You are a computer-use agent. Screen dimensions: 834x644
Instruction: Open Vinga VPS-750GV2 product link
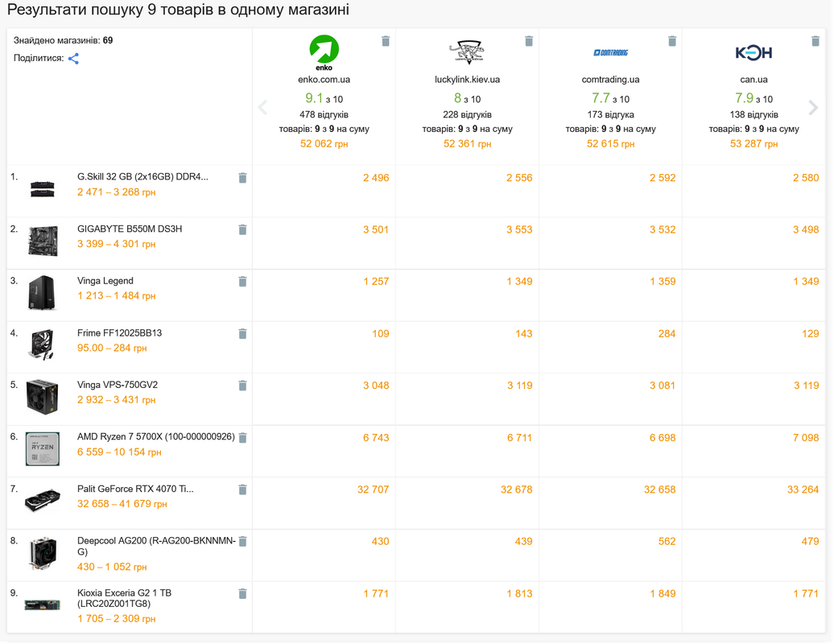[117, 385]
